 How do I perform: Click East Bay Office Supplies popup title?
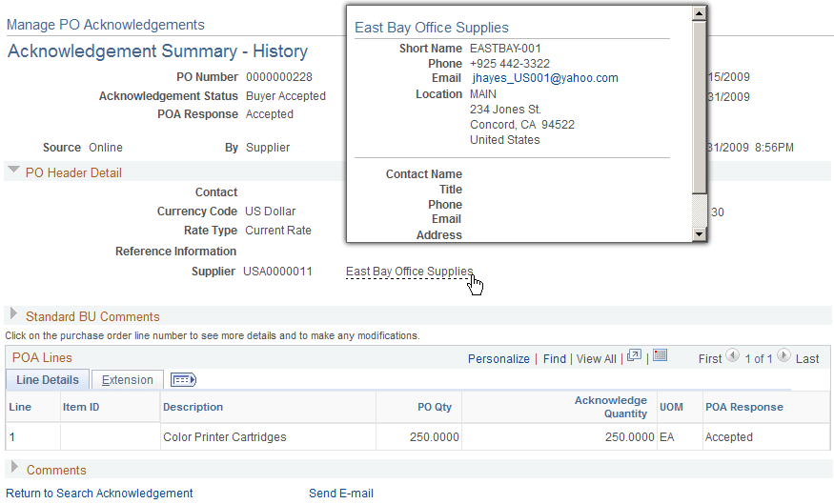tap(432, 28)
